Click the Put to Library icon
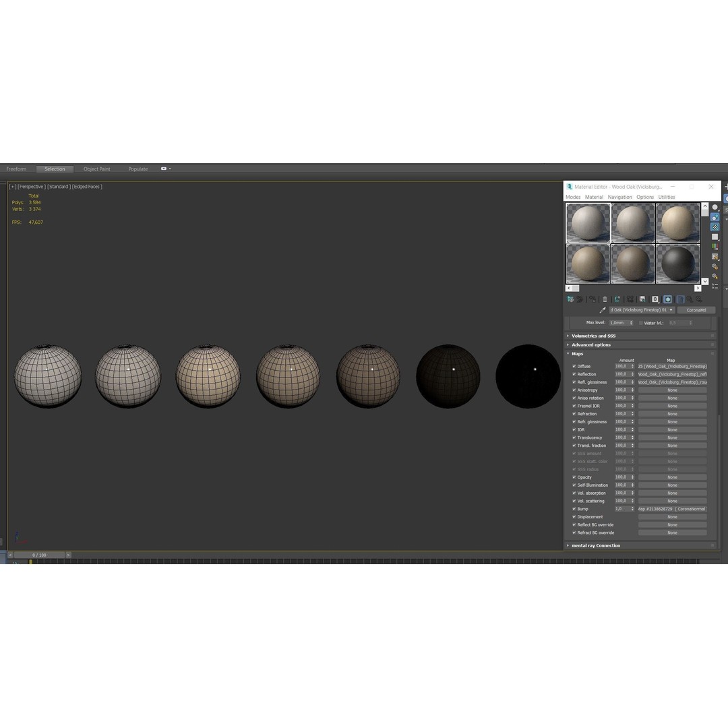 pos(641,299)
